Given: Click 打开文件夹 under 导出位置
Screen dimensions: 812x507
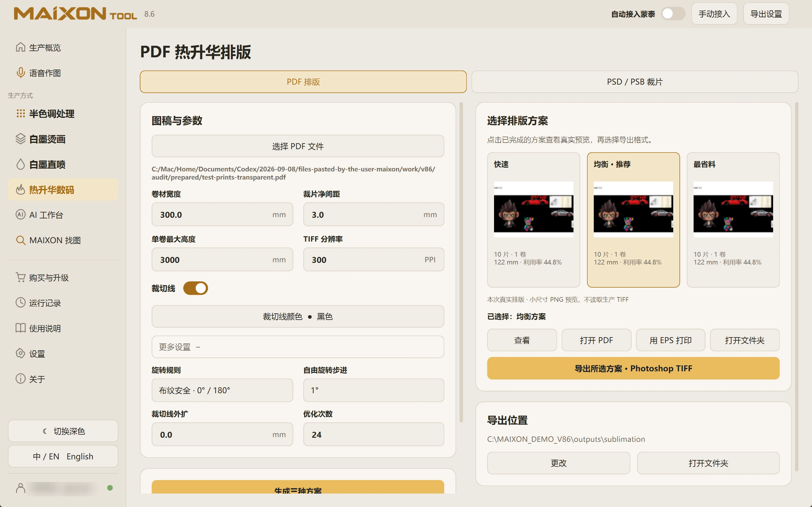Looking at the screenshot, I should (708, 463).
